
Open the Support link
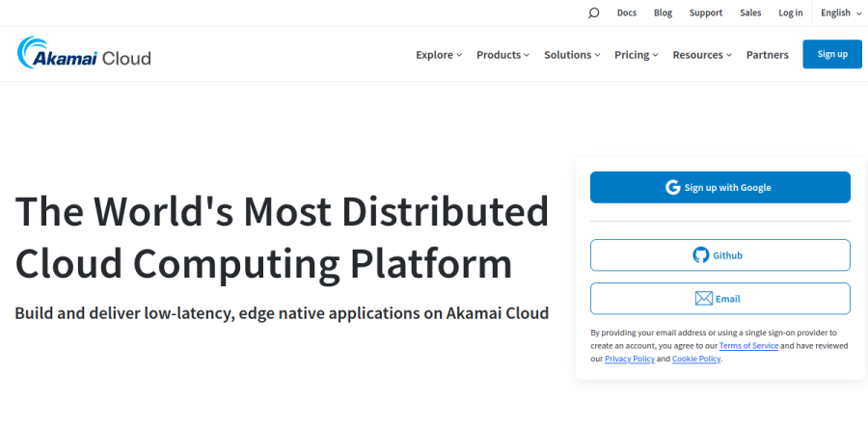(x=706, y=13)
